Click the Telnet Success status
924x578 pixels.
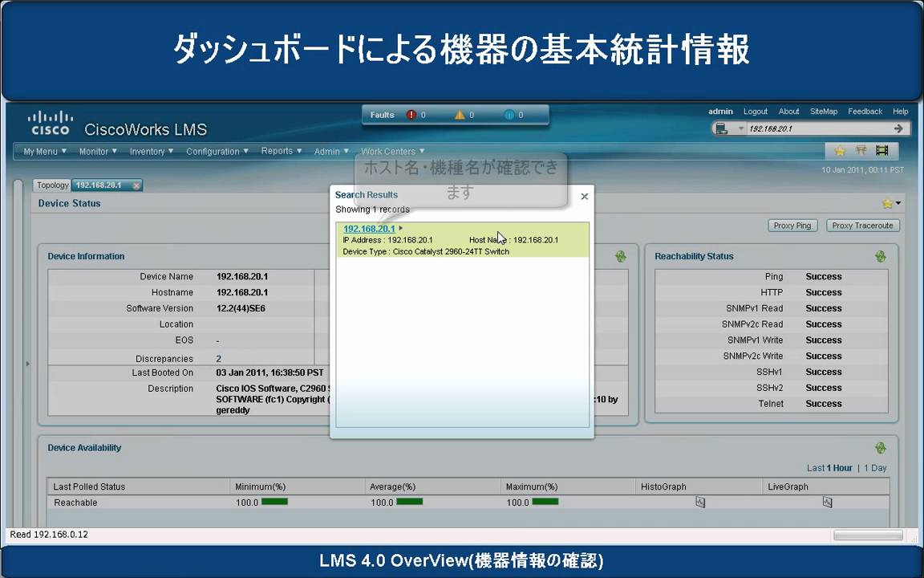823,404
